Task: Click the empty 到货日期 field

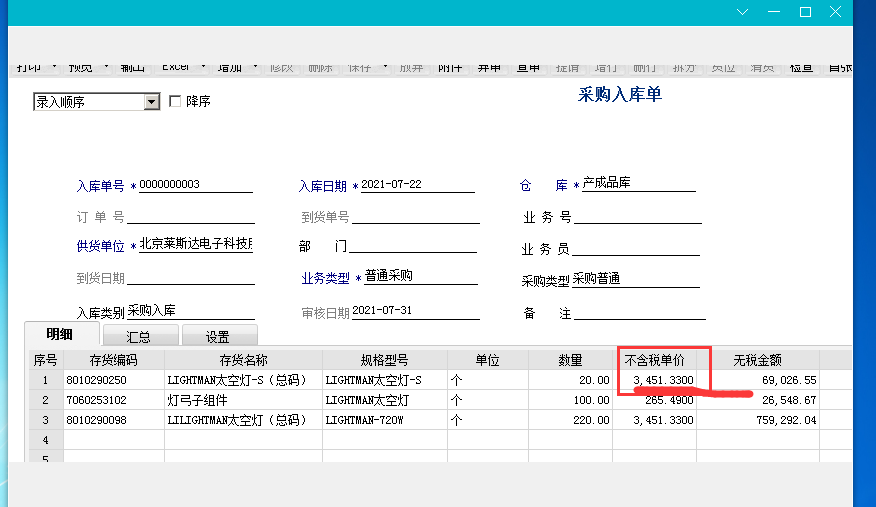Action: point(191,278)
